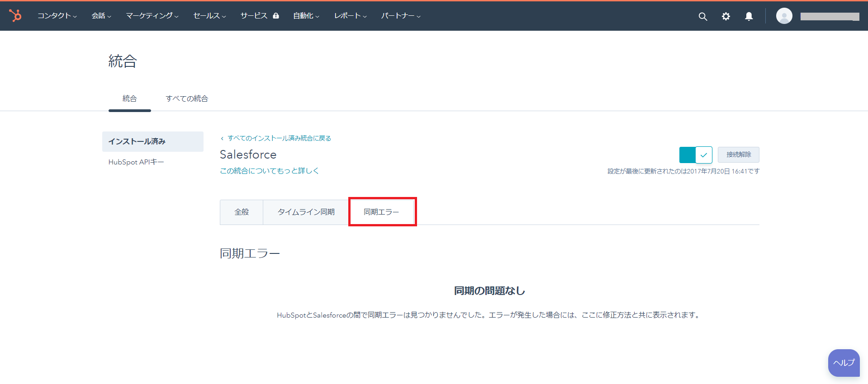This screenshot has height=384, width=868.
Task: Open the レポート dropdown menu
Action: [350, 16]
